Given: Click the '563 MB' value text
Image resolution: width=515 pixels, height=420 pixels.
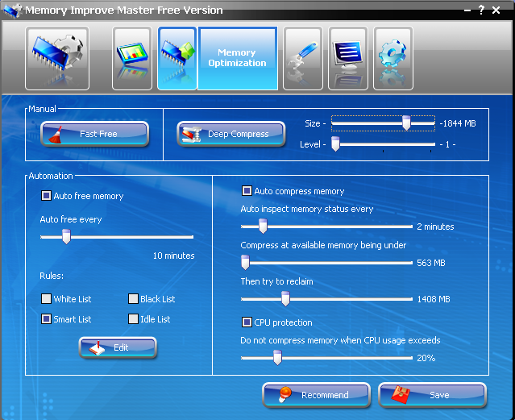Looking at the screenshot, I should point(431,263).
